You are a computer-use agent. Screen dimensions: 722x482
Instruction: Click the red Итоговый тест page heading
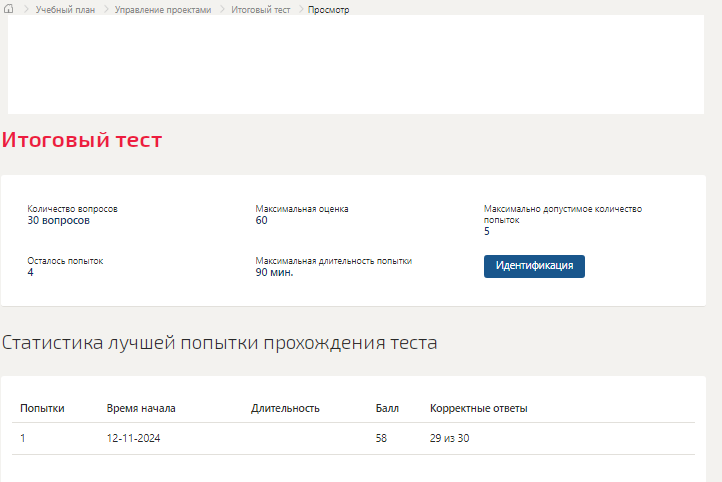coord(82,140)
